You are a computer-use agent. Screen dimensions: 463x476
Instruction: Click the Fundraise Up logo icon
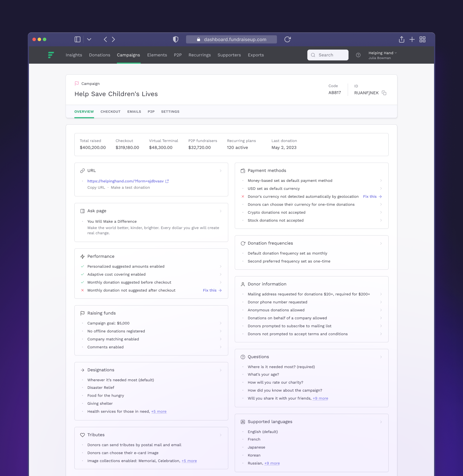pyautogui.click(x=51, y=55)
